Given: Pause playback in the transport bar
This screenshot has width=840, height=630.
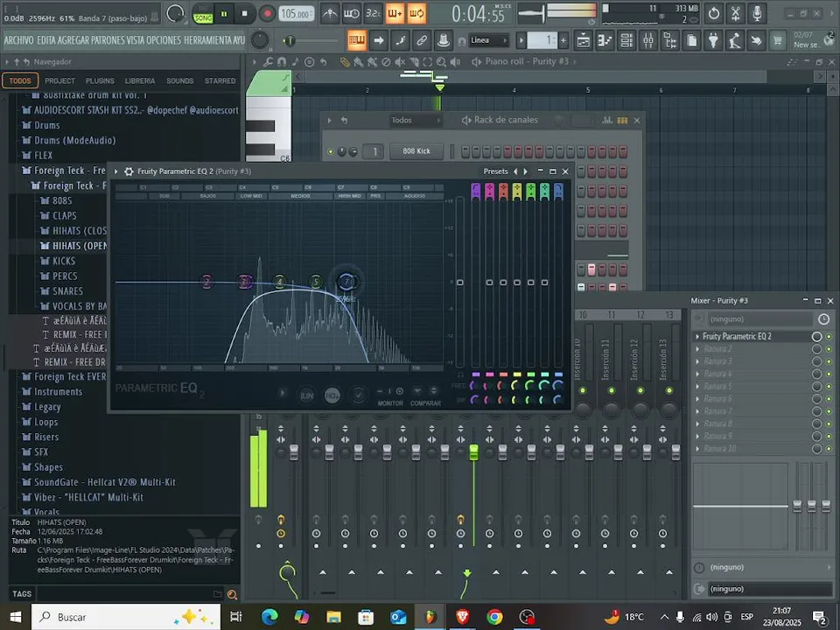Looking at the screenshot, I should tap(224, 14).
